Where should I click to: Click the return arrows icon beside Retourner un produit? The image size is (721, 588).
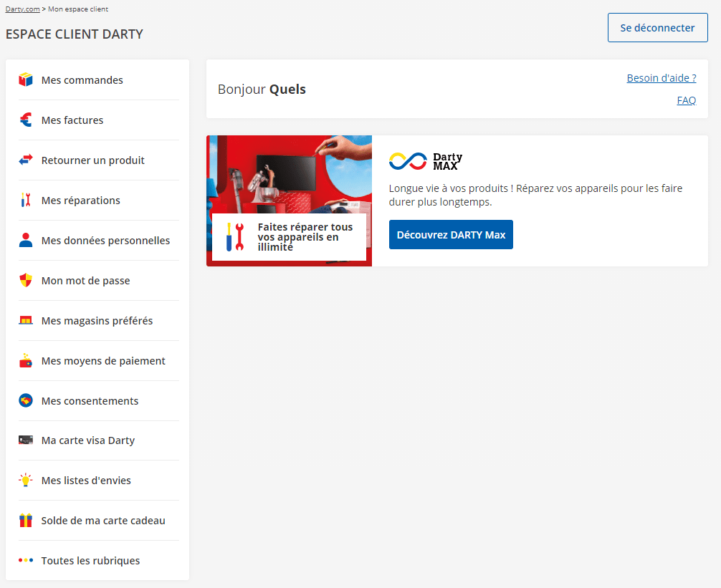26,160
